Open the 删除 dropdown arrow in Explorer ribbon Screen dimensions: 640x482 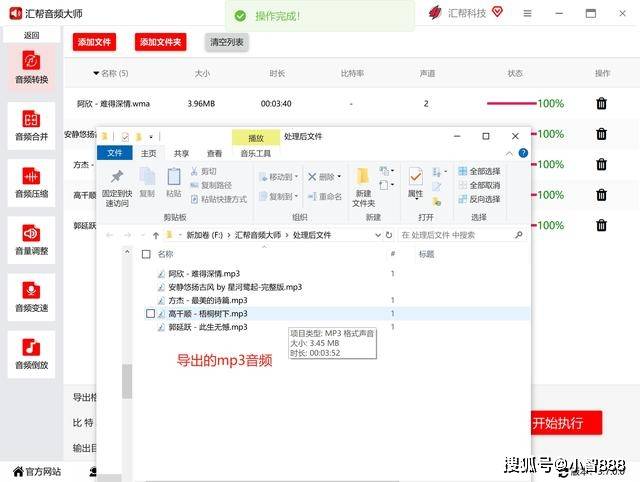[339, 177]
